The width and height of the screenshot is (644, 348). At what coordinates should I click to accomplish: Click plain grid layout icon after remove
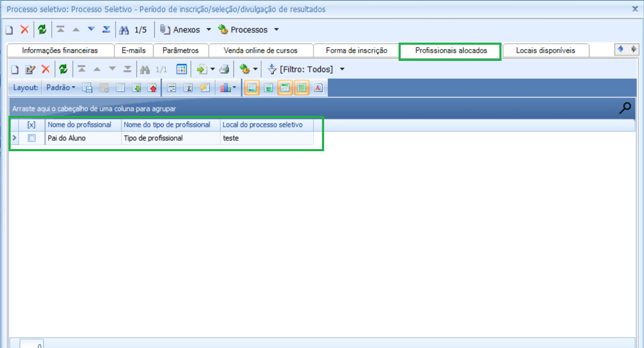click(x=120, y=88)
